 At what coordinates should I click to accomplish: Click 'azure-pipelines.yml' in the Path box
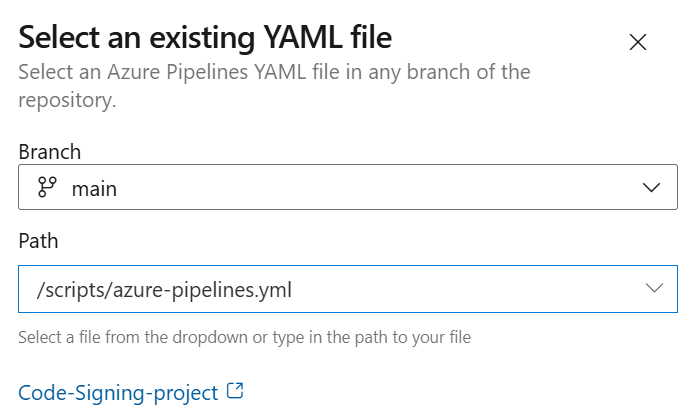click(x=212, y=290)
